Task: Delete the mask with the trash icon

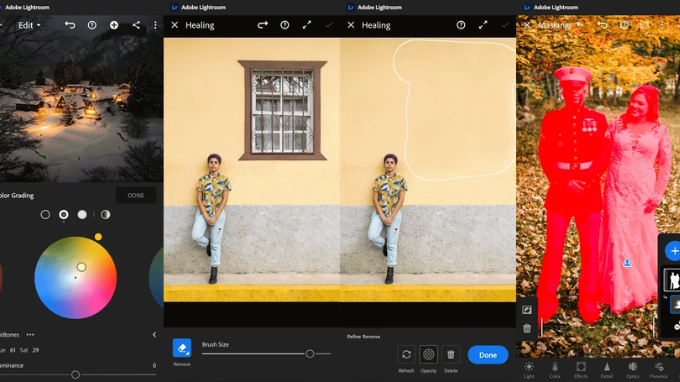Action: coord(527,328)
